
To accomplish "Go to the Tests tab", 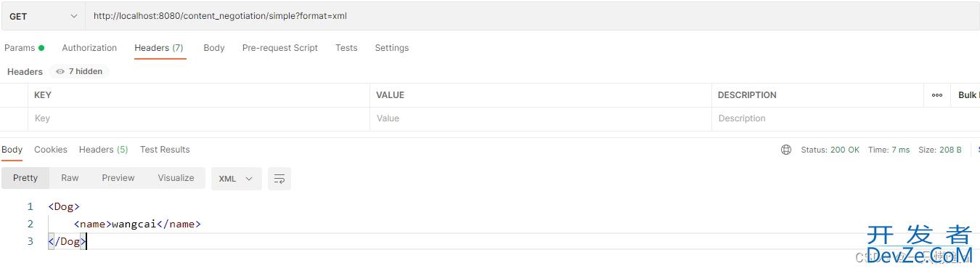I will coord(346,48).
